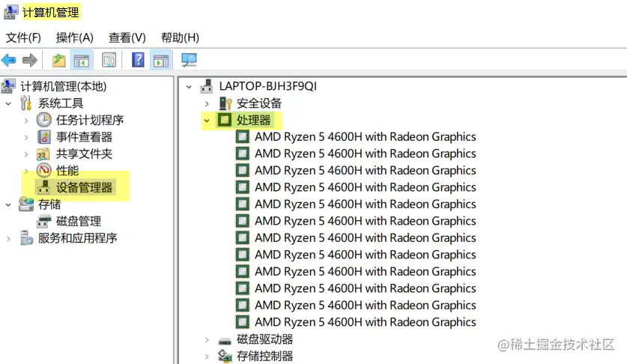Click the 服务和应用程序 icon
The height and width of the screenshot is (364, 627).
click(x=27, y=238)
